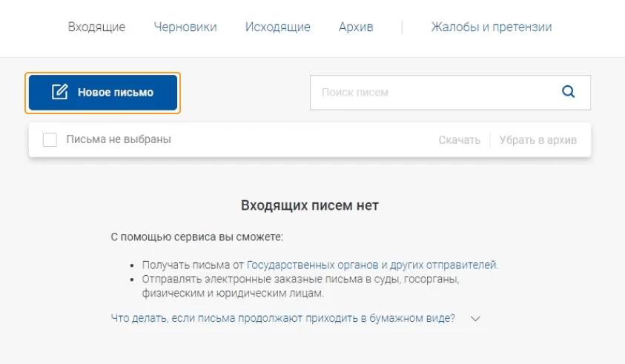
Task: Open the Архив tab
Action: coord(356,27)
